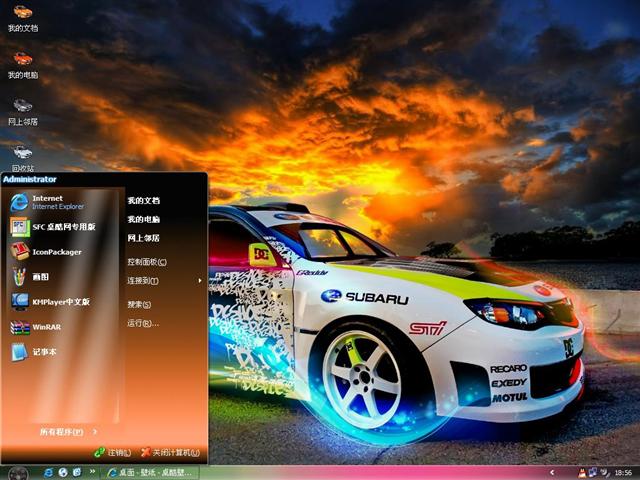Select the 我的电脑 desktop icon

pyautogui.click(x=23, y=65)
